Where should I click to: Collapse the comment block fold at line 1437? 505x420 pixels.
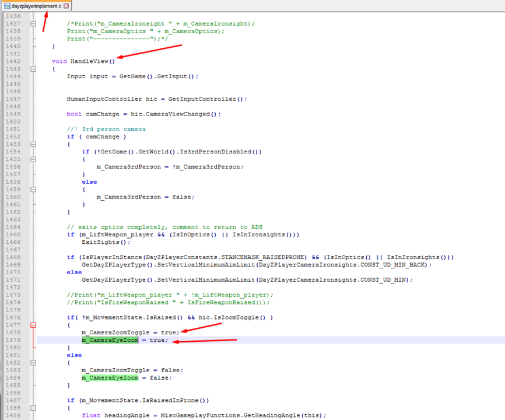pos(33,23)
